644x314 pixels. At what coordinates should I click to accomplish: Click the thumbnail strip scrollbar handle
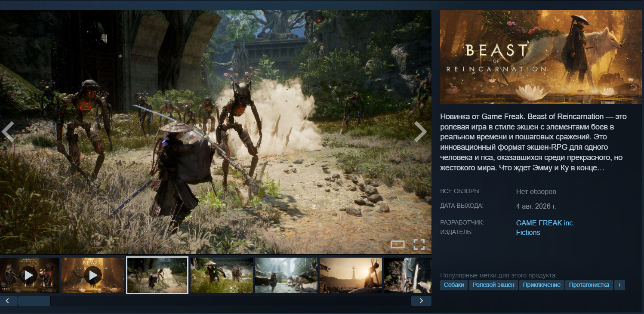(x=34, y=301)
